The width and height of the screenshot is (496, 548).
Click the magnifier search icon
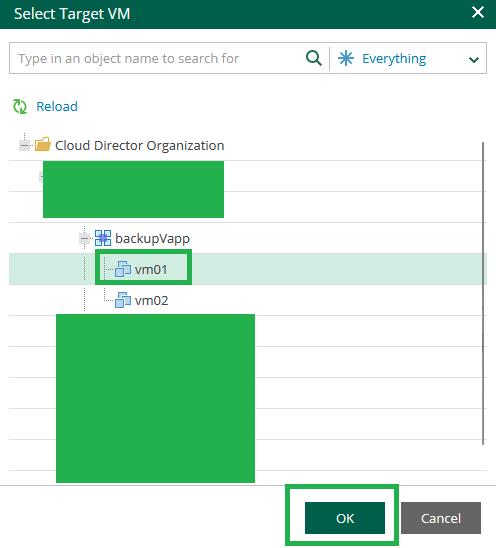pyautogui.click(x=314, y=58)
